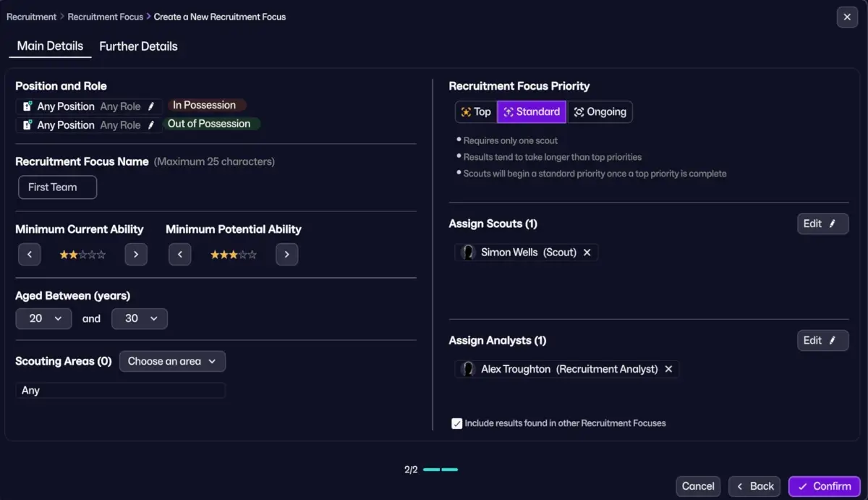
Task: Decrease Minimum Potential Ability with left arrow
Action: [180, 254]
